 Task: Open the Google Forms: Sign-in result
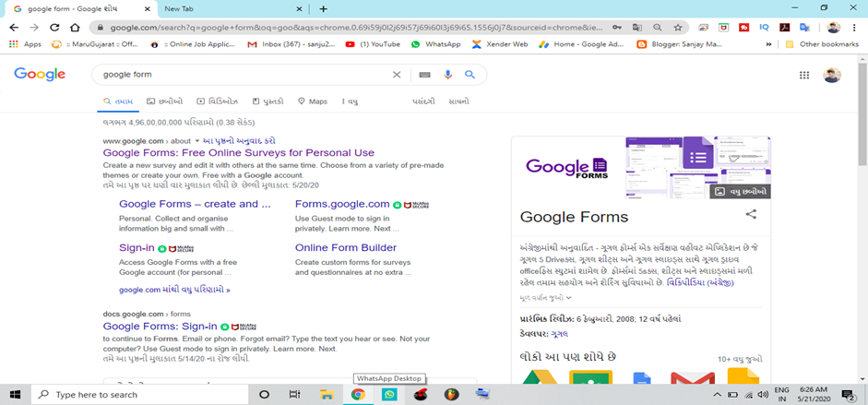[160, 326]
